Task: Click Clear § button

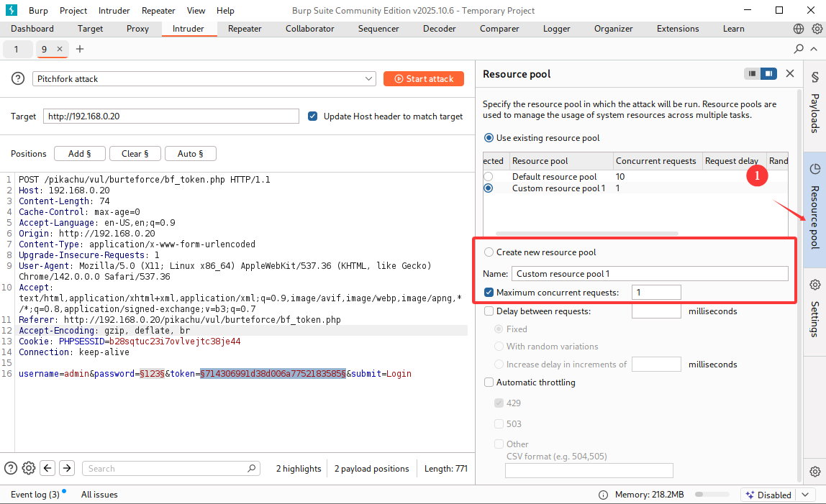Action: coord(135,153)
